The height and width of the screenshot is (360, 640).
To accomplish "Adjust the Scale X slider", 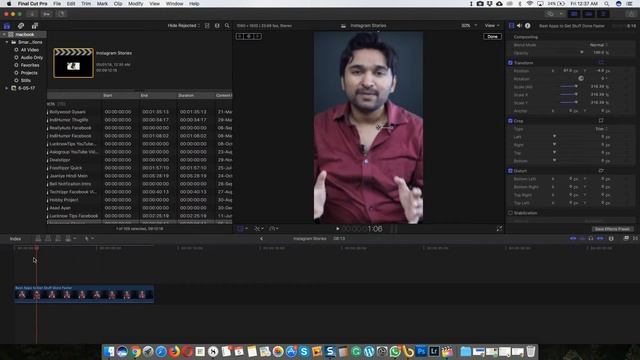I will tap(569, 95).
